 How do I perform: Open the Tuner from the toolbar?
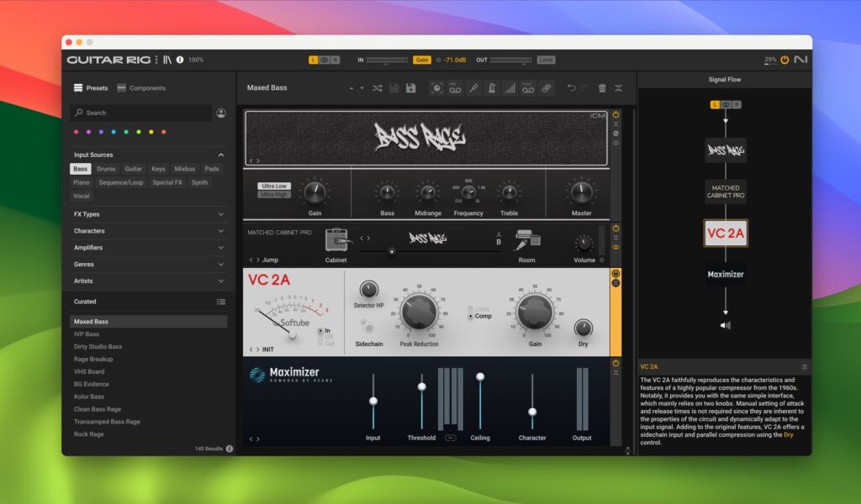click(x=474, y=87)
